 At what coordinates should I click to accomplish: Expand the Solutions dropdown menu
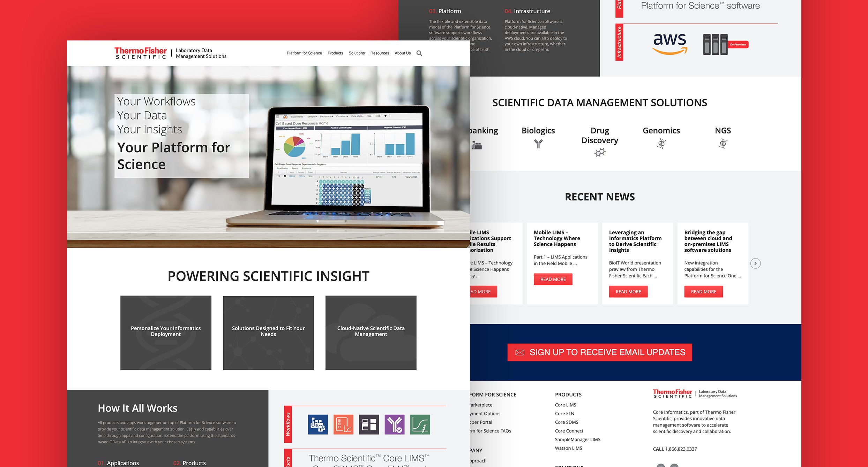coord(356,53)
